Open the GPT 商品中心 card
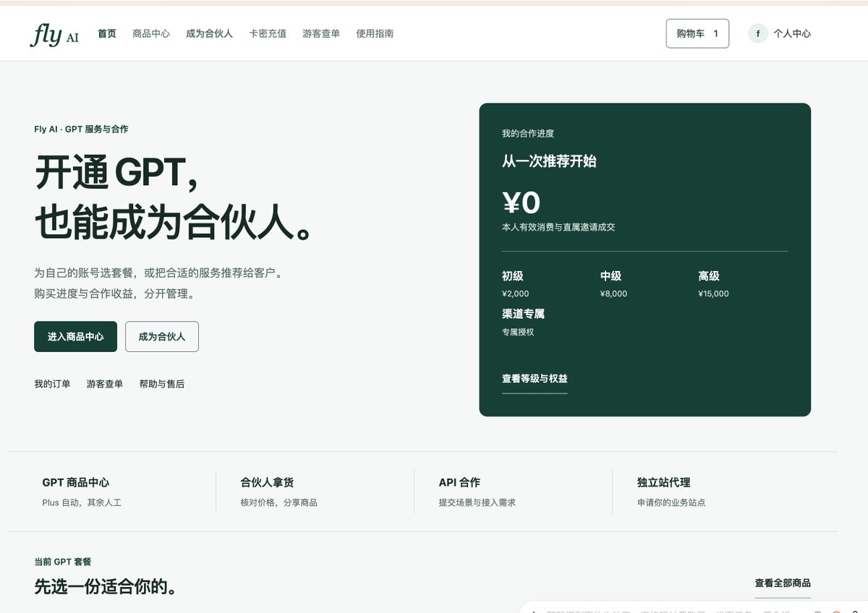This screenshot has height=613, width=868. coord(111,492)
